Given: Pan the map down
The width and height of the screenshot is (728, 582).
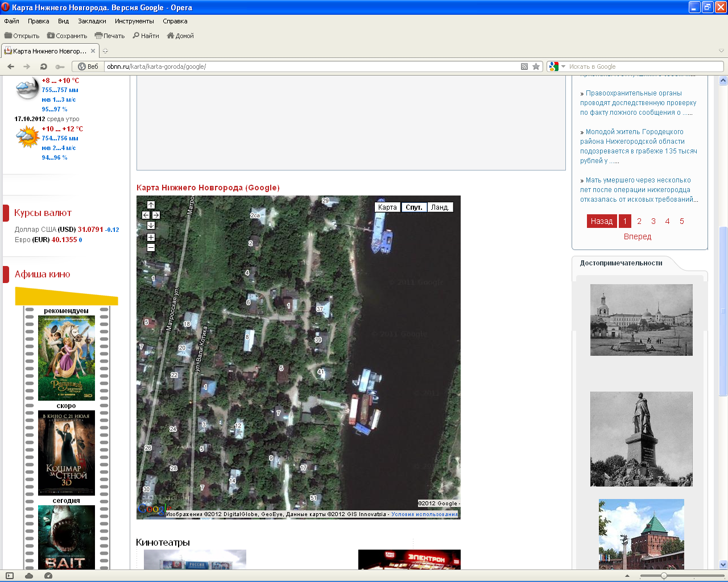Looking at the screenshot, I should pos(151,225).
